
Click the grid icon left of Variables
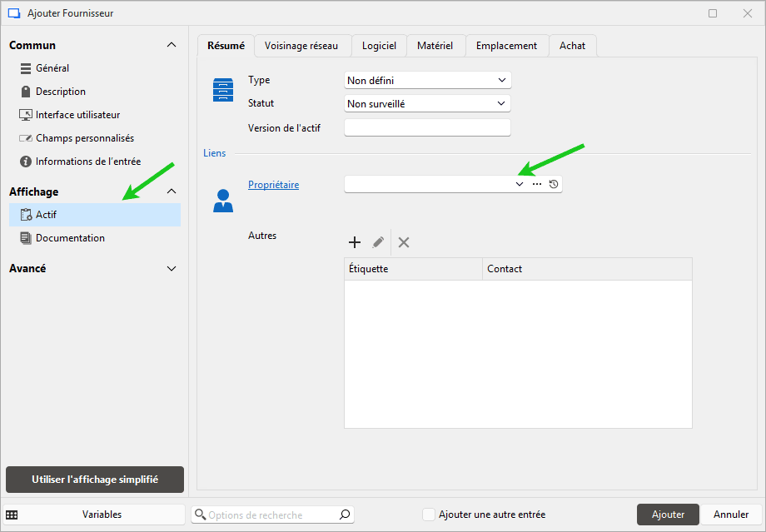point(12,515)
